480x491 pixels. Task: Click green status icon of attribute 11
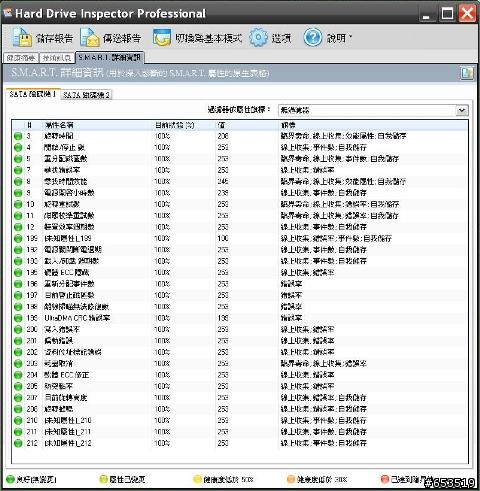click(x=18, y=216)
